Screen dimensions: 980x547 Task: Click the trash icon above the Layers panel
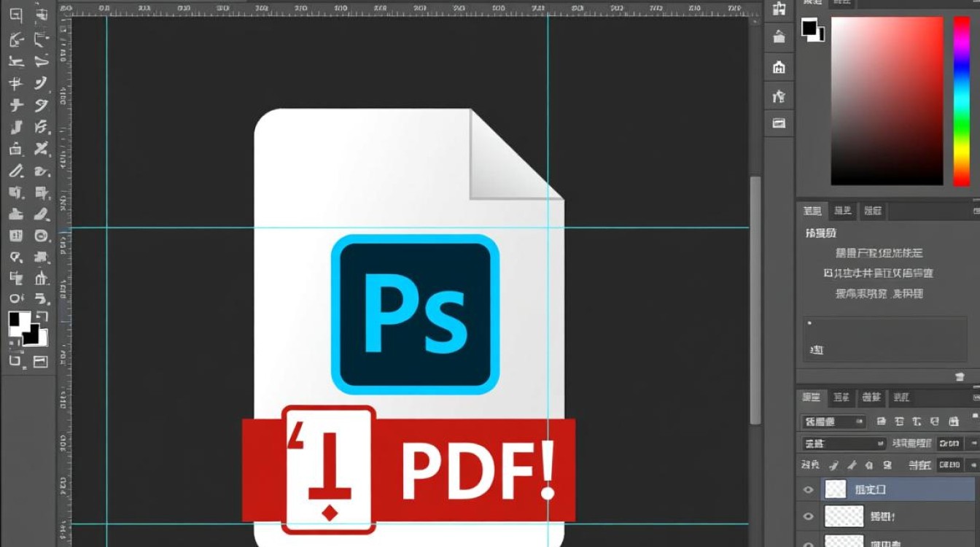[960, 376]
